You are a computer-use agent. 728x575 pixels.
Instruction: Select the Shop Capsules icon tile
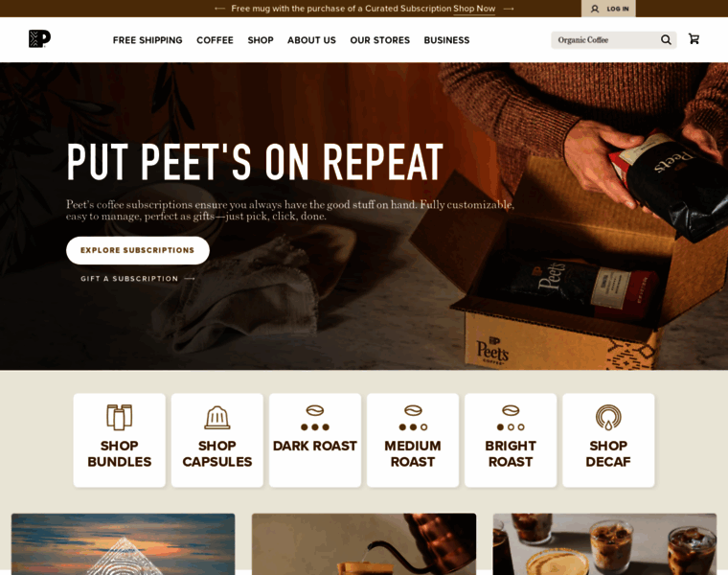point(217,440)
